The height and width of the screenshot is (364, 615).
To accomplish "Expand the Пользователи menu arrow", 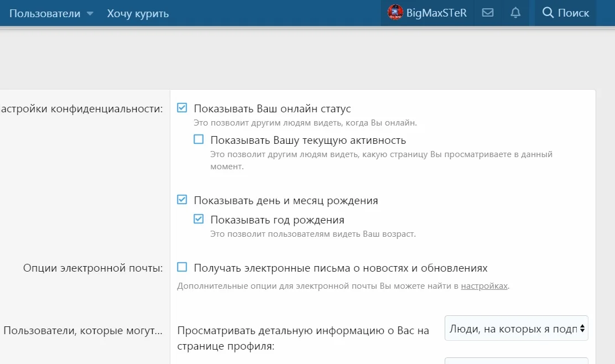I will (x=90, y=13).
